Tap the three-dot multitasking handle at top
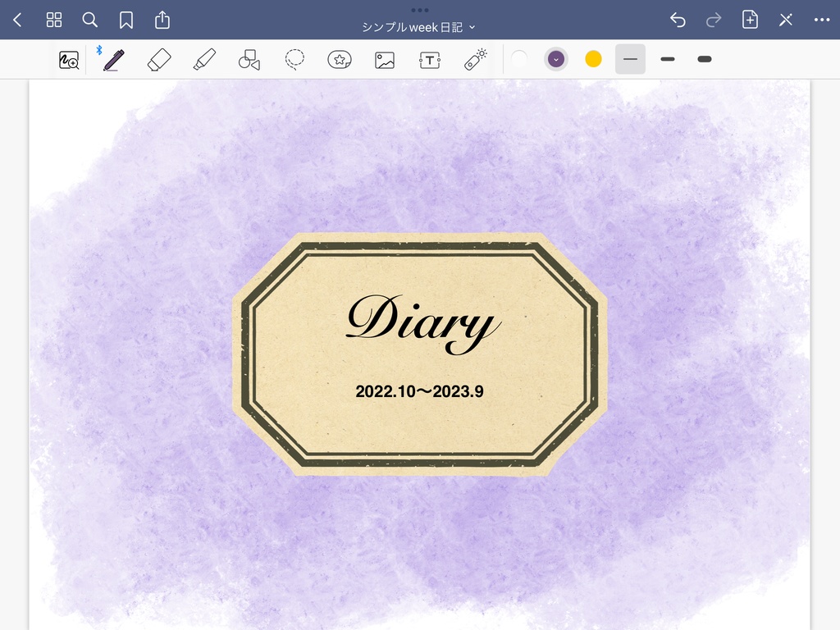 click(x=419, y=10)
